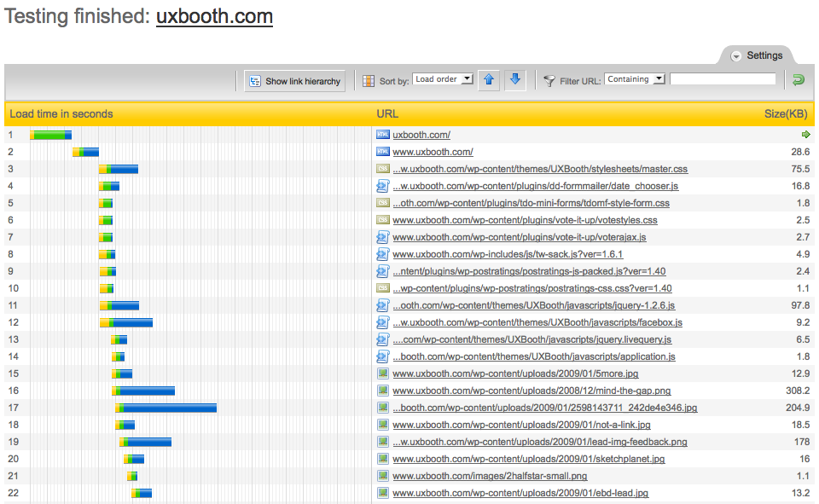Click the HTML icon beside www.uxbooth.com/
Image resolution: width=819 pixels, height=504 pixels.
(x=383, y=152)
